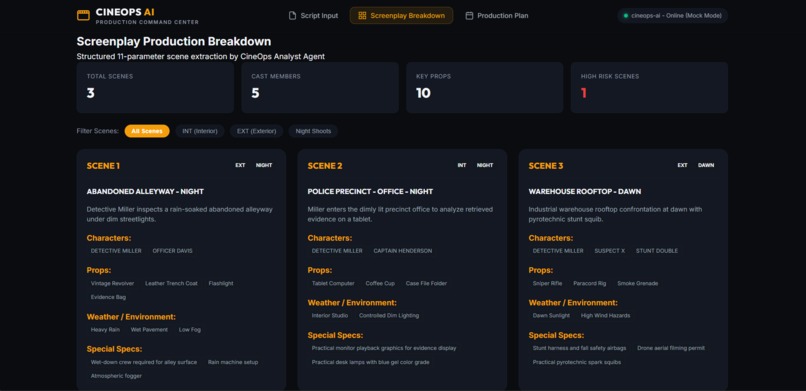Image resolution: width=806 pixels, height=391 pixels.
Task: Click the DAWN badge on Scene 3
Action: [706, 165]
